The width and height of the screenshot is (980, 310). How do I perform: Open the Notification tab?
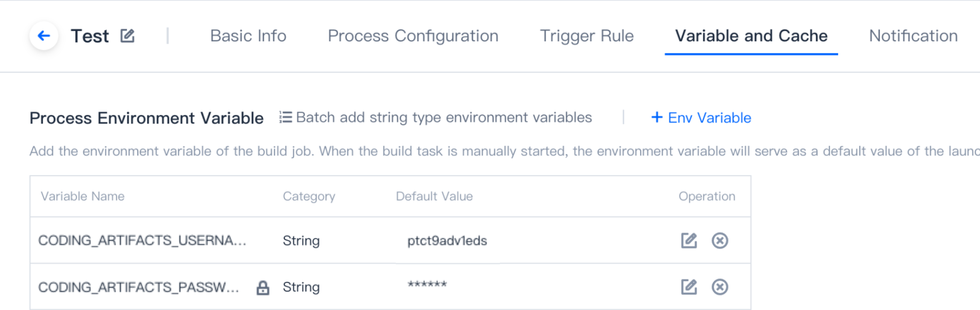(913, 36)
